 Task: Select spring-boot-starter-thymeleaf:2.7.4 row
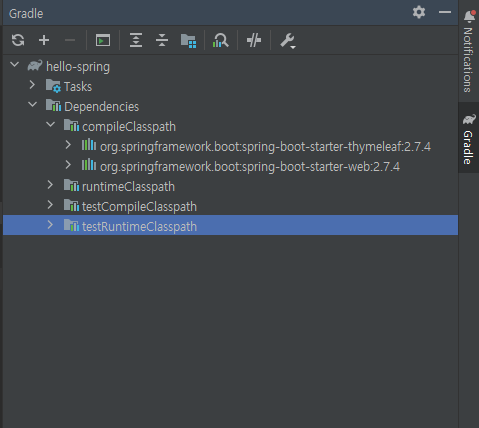(x=230, y=146)
